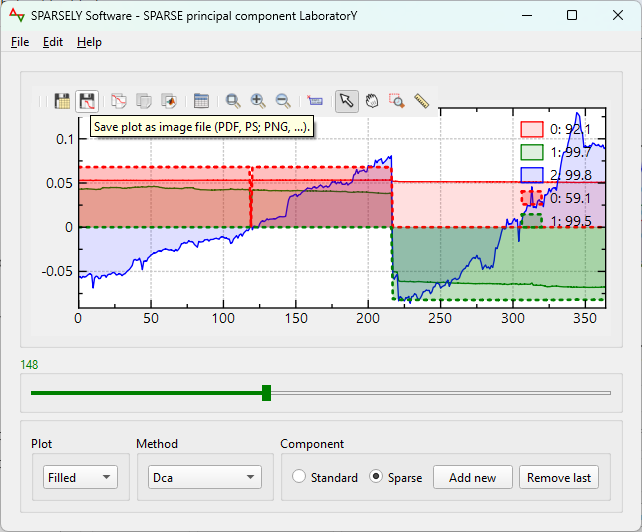Minimize the SPARSELY window
This screenshot has height=532, width=642.
[x=527, y=16]
